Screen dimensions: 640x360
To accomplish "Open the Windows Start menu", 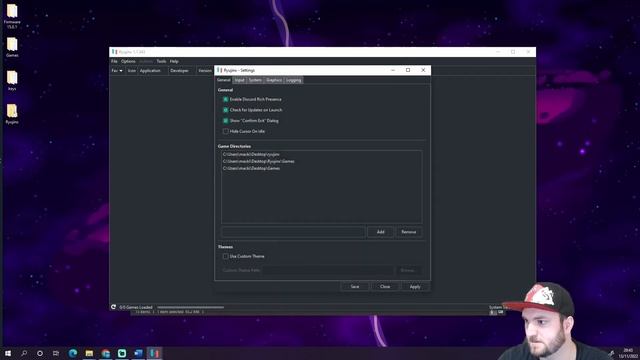I will pos(8,353).
